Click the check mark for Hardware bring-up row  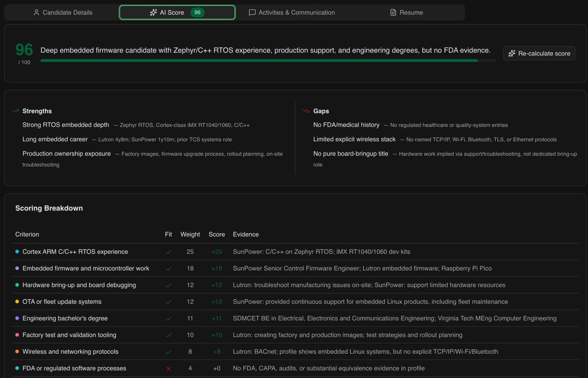coord(168,285)
